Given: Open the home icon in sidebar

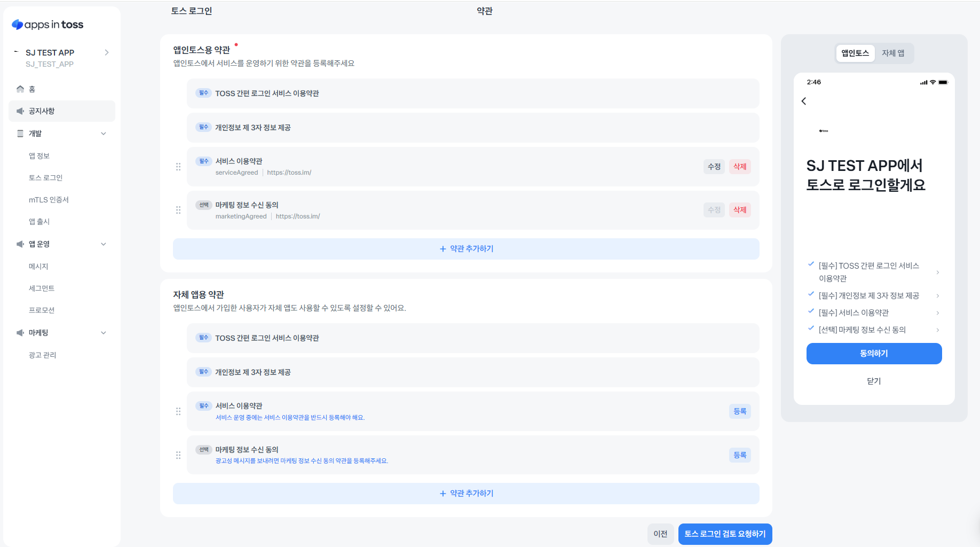Looking at the screenshot, I should [x=20, y=89].
